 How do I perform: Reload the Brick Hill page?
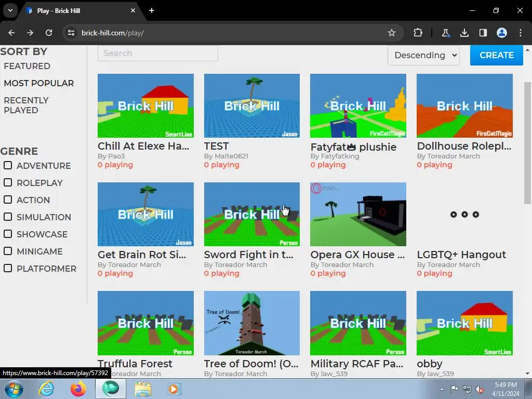click(x=49, y=33)
